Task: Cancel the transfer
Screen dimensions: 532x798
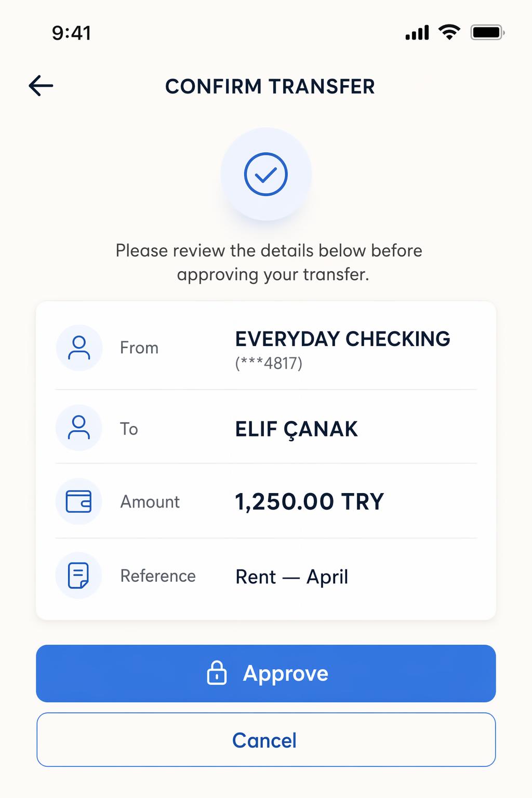Action: click(265, 740)
